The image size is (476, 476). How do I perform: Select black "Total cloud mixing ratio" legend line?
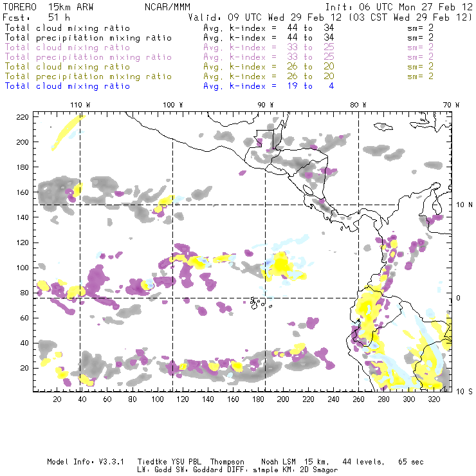(68, 28)
